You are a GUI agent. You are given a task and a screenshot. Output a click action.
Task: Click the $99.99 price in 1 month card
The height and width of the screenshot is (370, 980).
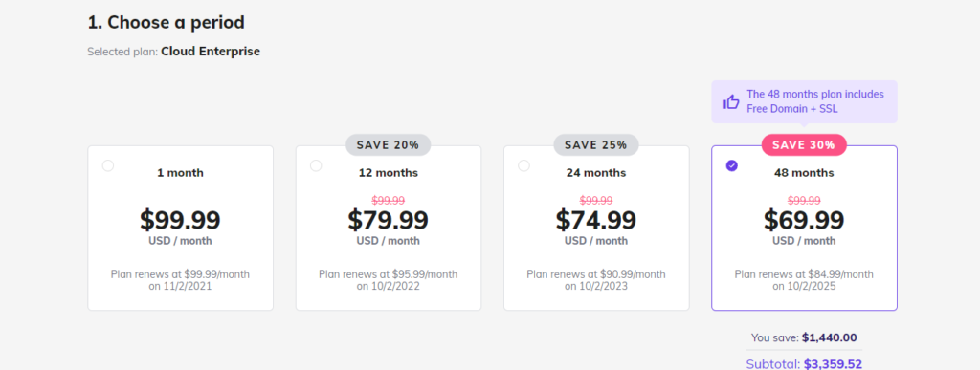(180, 220)
